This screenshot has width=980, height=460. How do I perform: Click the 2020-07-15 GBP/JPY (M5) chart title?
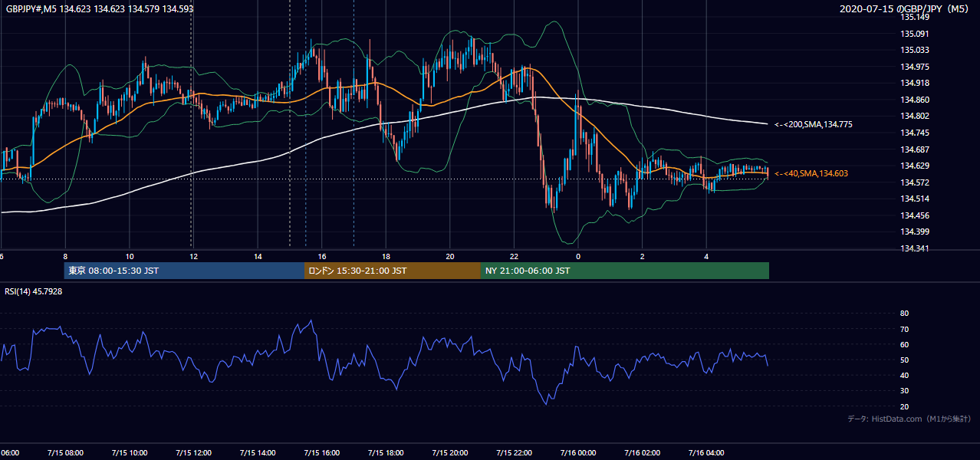tap(906, 9)
